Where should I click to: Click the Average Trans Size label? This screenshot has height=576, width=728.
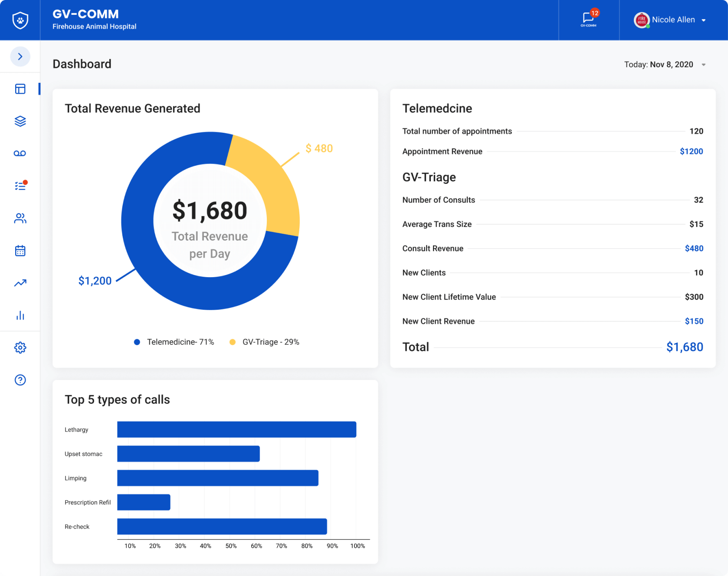coord(437,224)
